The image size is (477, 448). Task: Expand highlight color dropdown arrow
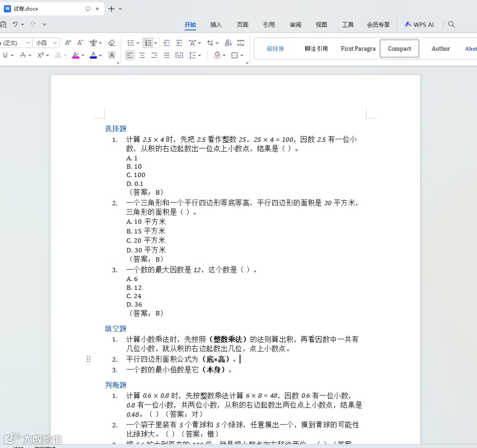pos(83,55)
